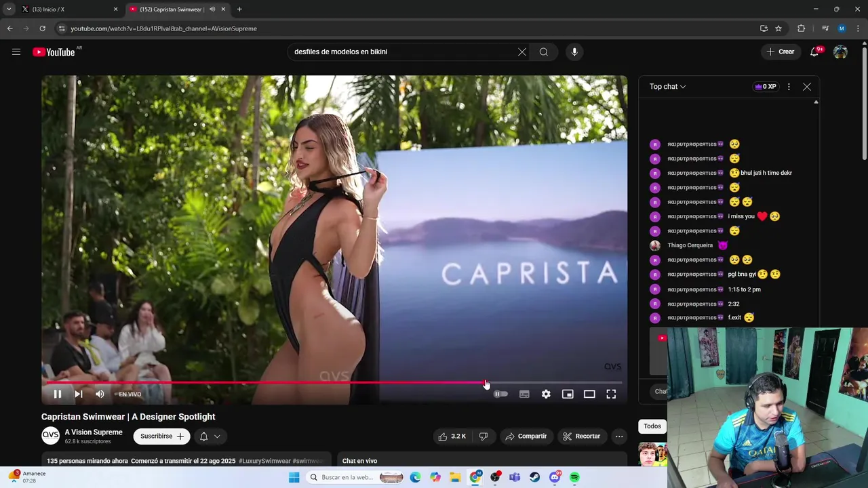Open YouTube notifications bell
This screenshot has width=868, height=488.
pyautogui.click(x=814, y=52)
